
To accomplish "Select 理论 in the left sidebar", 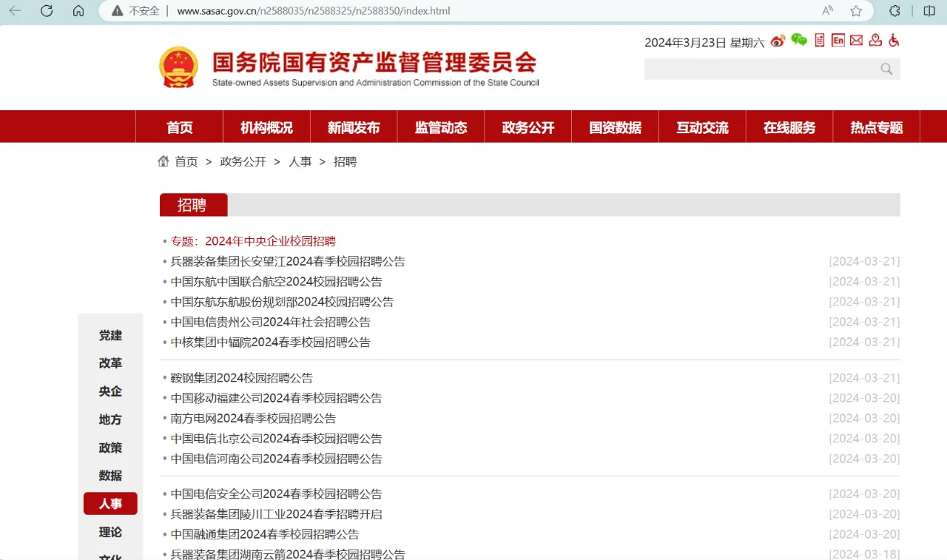I will 110,532.
